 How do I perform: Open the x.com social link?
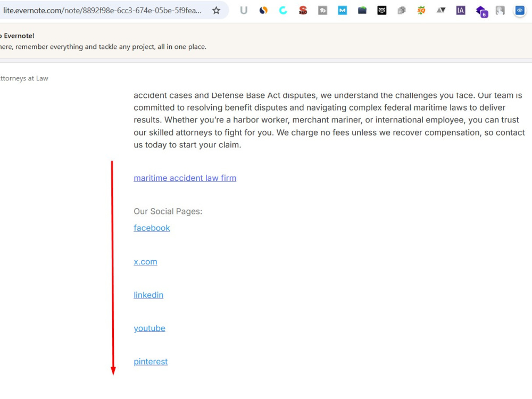[145, 262]
